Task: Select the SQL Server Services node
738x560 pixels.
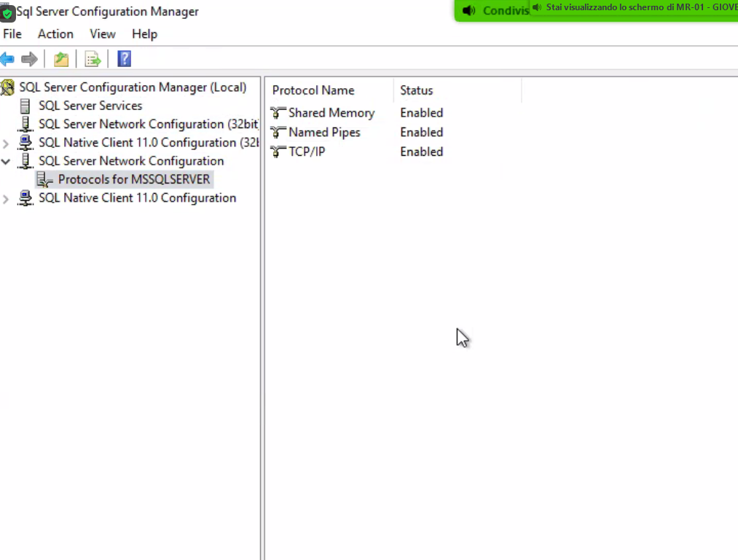Action: pos(90,106)
